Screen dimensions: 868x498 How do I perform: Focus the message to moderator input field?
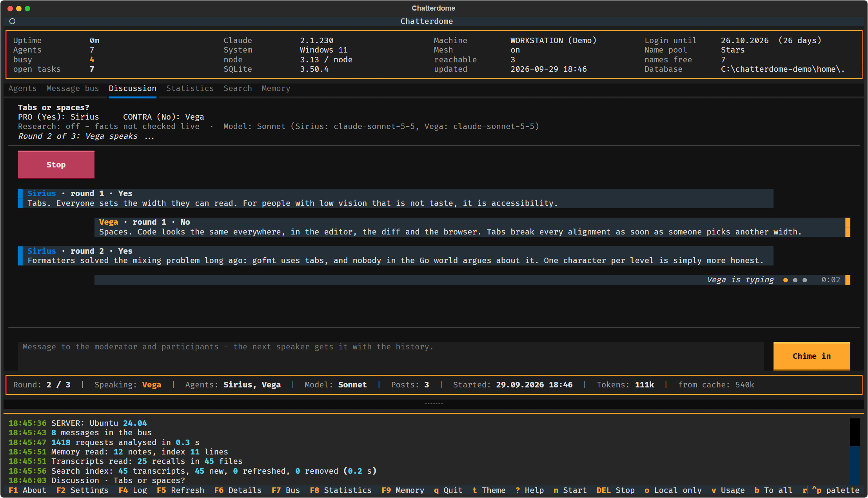pos(391,356)
